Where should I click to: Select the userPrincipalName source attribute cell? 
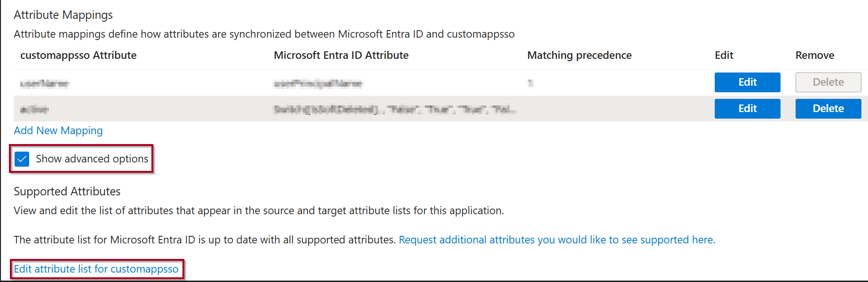[318, 84]
